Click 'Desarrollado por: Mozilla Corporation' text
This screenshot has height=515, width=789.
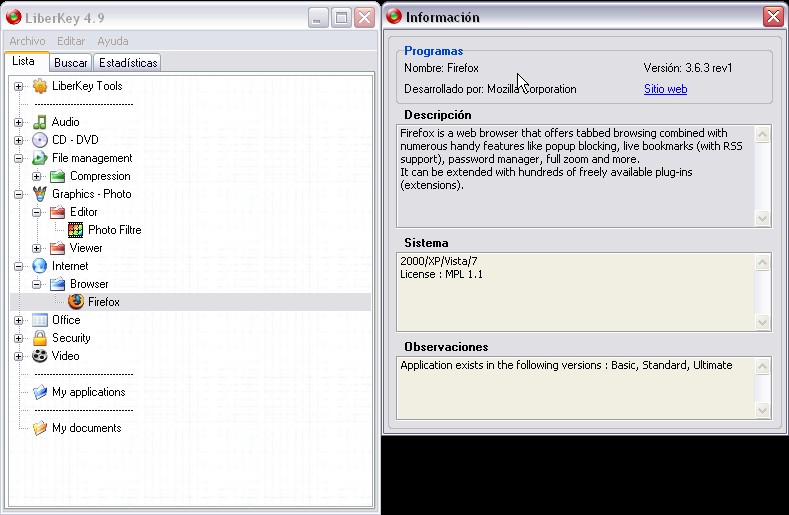coord(490,89)
